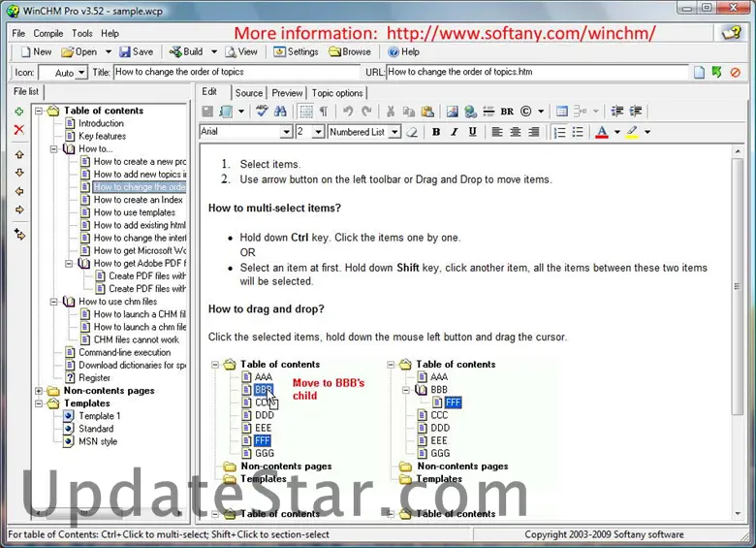This screenshot has height=548, width=756.
Task: Click the eraser clear formatting icon
Action: pos(412,132)
